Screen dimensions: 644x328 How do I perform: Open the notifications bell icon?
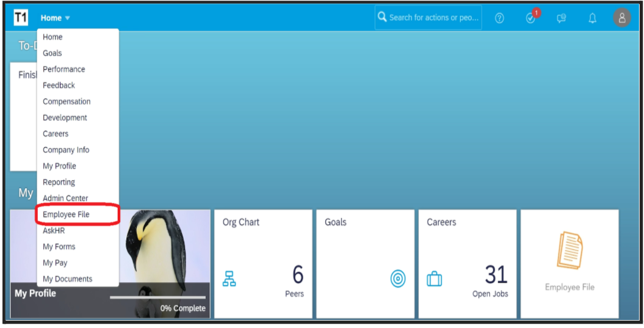click(x=592, y=18)
